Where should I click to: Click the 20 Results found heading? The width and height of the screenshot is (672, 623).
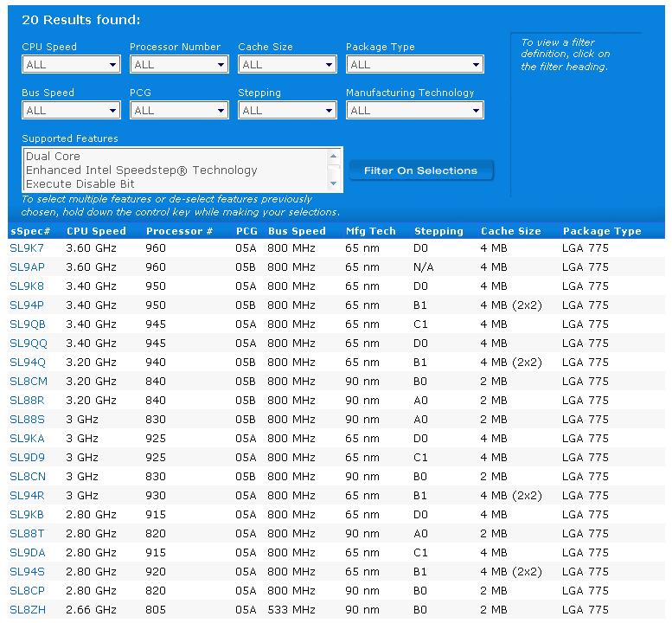coord(81,20)
